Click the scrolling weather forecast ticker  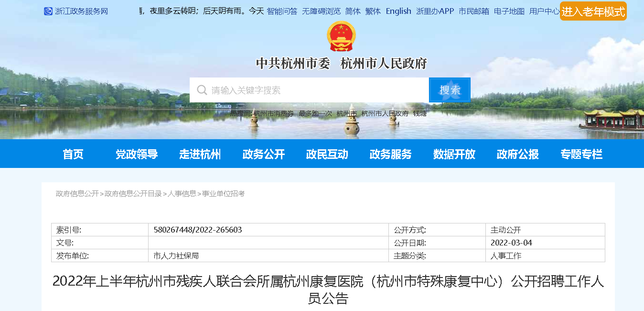coord(201,11)
